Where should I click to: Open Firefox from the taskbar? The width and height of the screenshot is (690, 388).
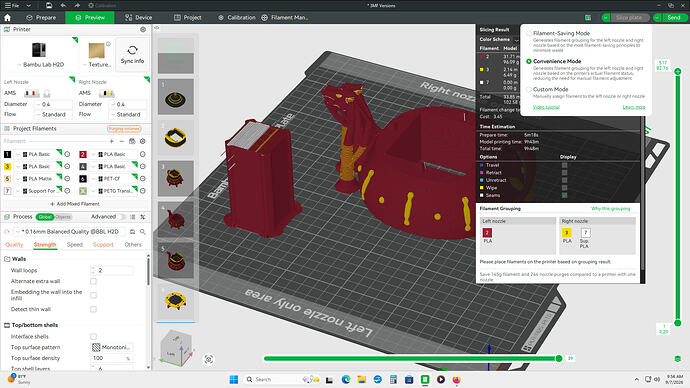click(456, 379)
